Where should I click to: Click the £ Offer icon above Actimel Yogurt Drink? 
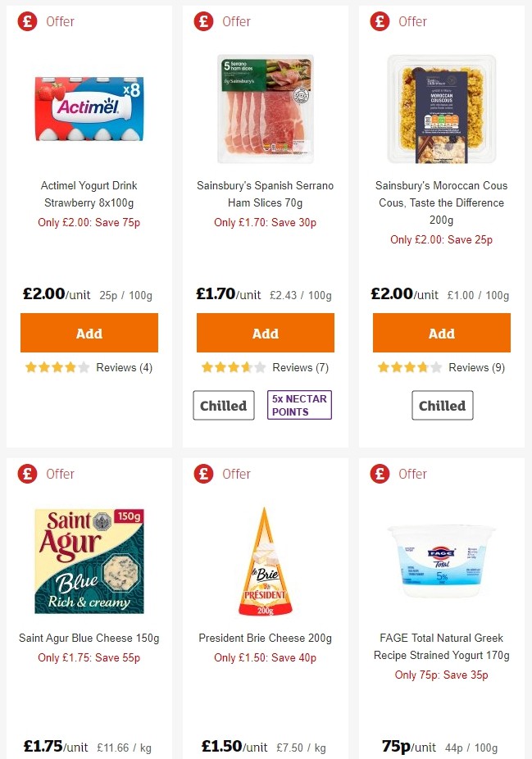click(x=26, y=21)
